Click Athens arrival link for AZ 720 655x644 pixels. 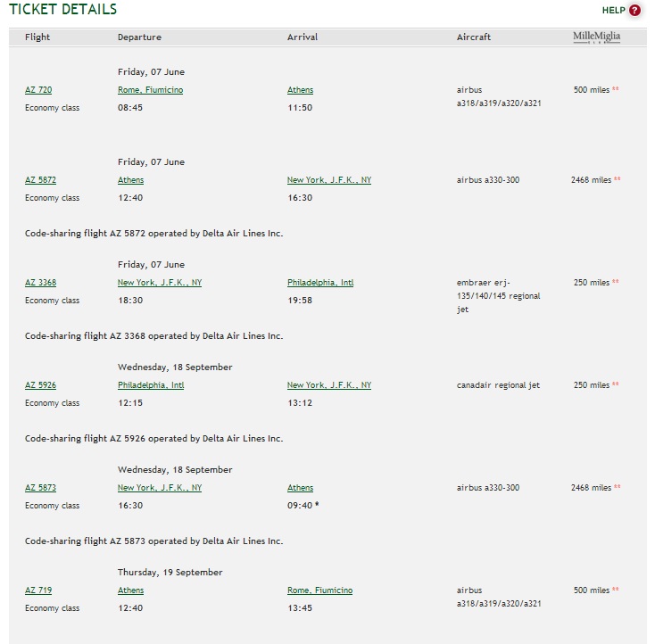click(x=301, y=90)
